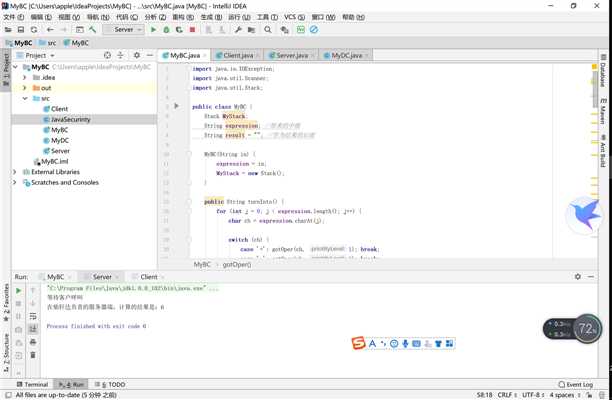The image size is (612, 400).
Task: Hide the Project panel with the minus
Action: tap(149, 55)
